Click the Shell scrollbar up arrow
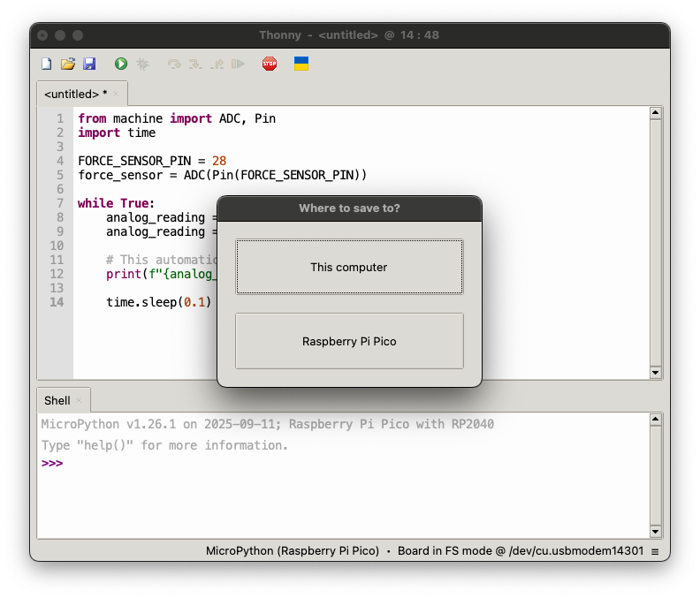This screenshot has width=700, height=598. (655, 420)
